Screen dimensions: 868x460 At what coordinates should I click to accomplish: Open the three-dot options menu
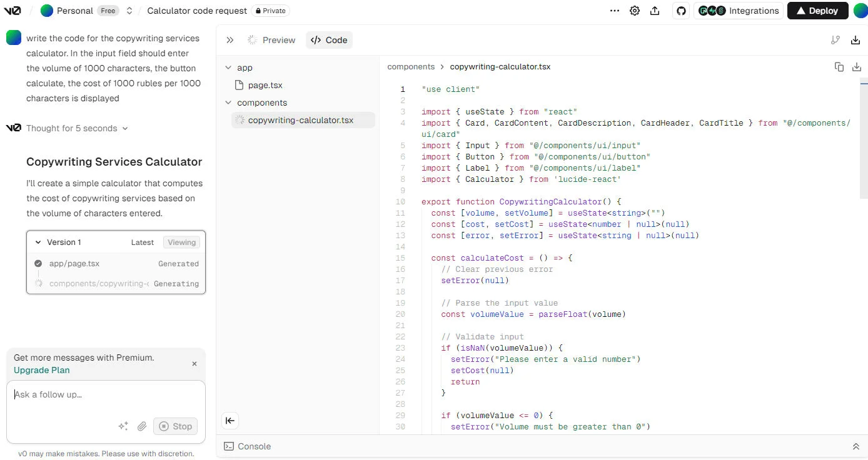[x=615, y=11]
